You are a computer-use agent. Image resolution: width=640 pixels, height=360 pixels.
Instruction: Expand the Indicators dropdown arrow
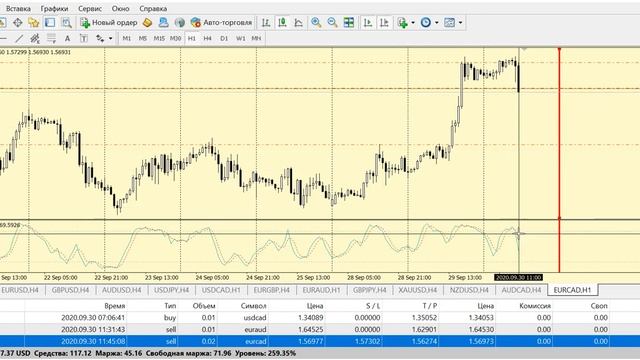tap(413, 23)
